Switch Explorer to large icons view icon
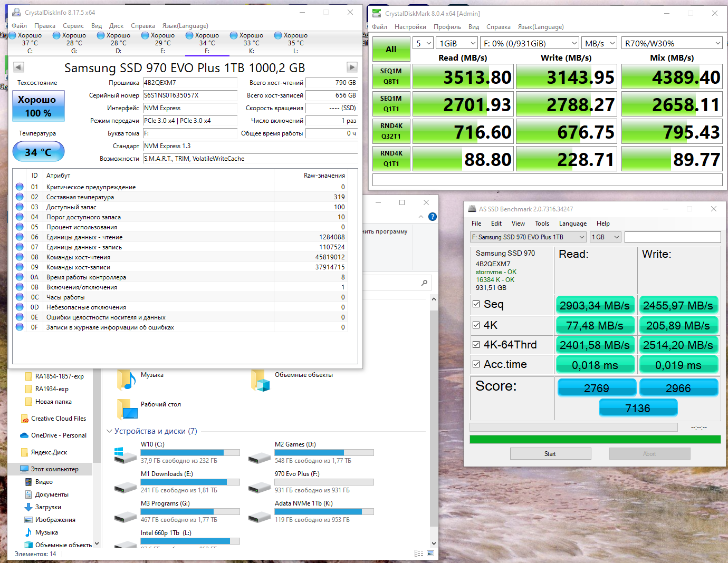 430,554
